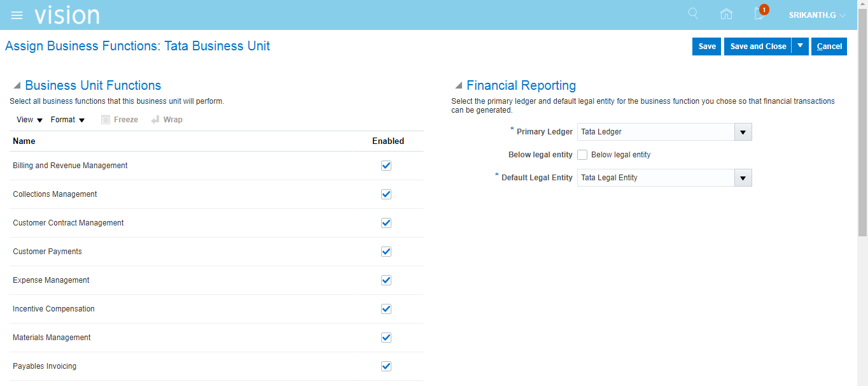
Task: Click the Save button
Action: tap(706, 46)
